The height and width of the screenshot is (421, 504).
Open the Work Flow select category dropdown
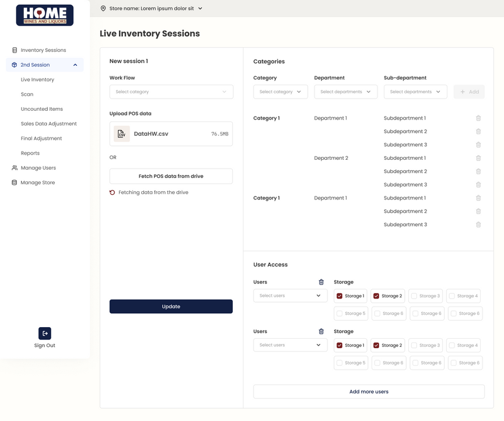171,92
